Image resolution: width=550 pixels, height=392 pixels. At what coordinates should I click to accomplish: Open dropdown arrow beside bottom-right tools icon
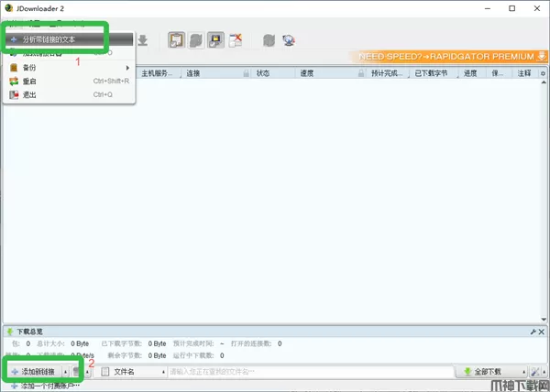544,372
